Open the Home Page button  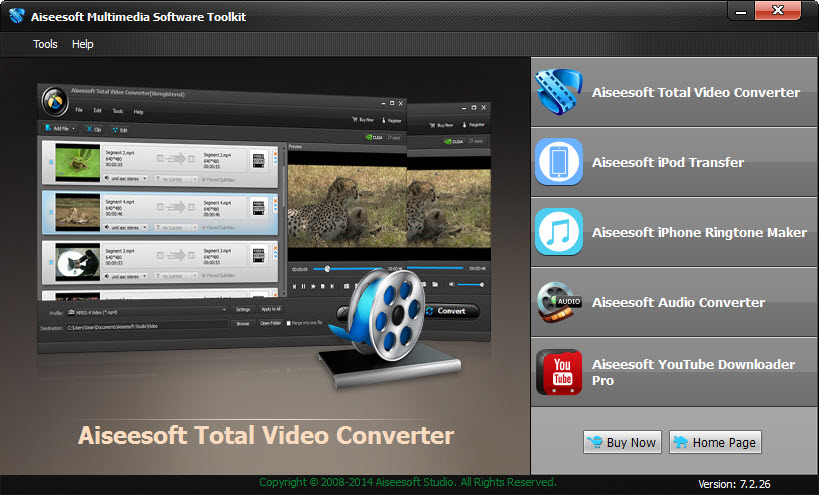[715, 442]
